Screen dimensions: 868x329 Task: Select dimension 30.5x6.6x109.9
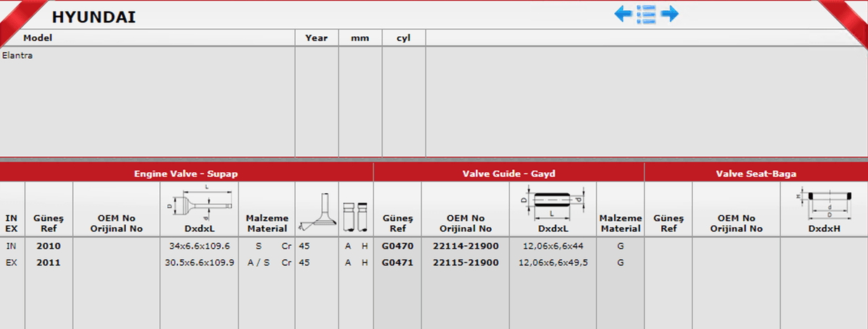200,262
